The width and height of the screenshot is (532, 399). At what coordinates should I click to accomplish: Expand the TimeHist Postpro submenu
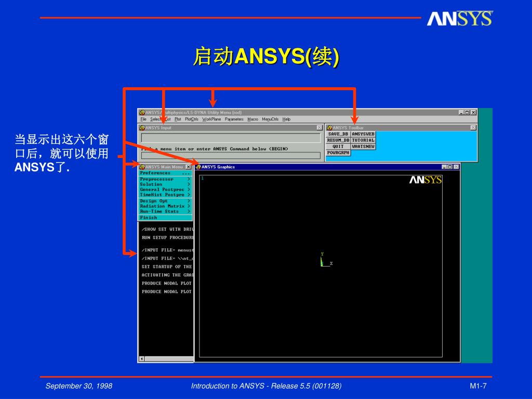[x=165, y=195]
